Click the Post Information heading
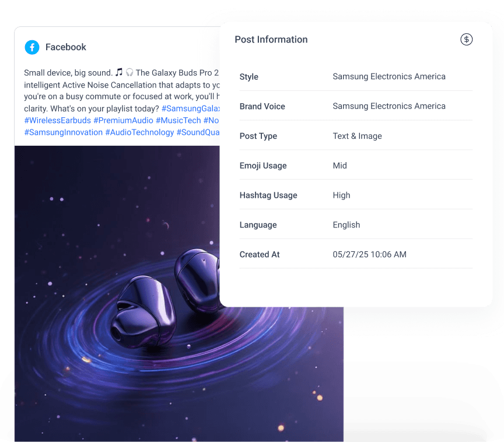 (271, 40)
